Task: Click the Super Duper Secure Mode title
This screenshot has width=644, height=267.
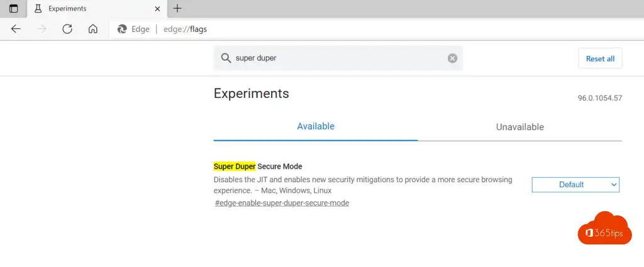Action: 258,166
